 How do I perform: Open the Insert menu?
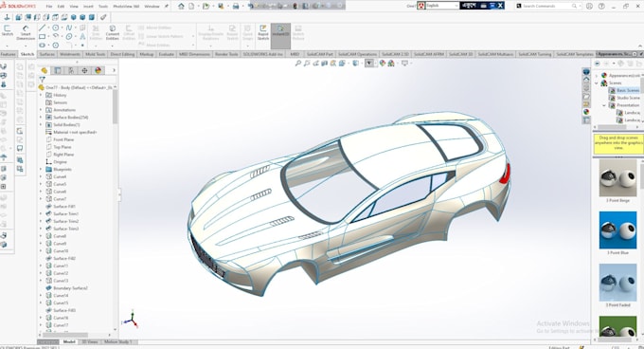[88, 7]
